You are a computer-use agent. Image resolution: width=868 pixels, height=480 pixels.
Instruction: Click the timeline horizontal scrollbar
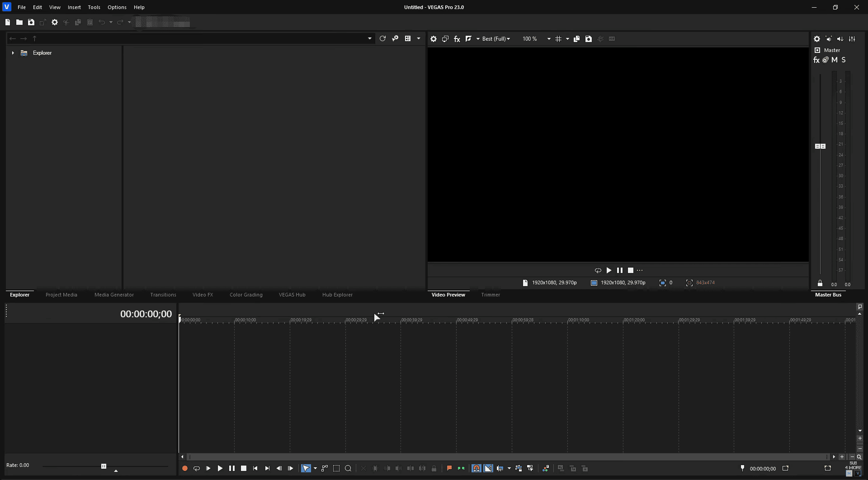[x=508, y=457]
